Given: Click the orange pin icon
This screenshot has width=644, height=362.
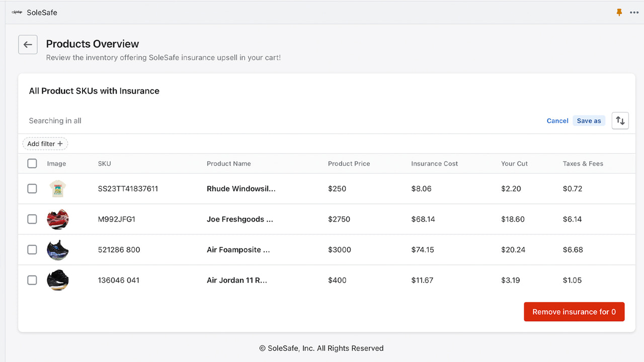Looking at the screenshot, I should [x=618, y=12].
